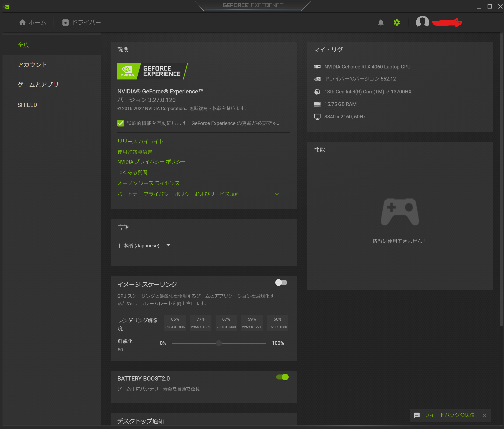
Task: Click the driver version NVIDIA icon
Action: click(317, 79)
